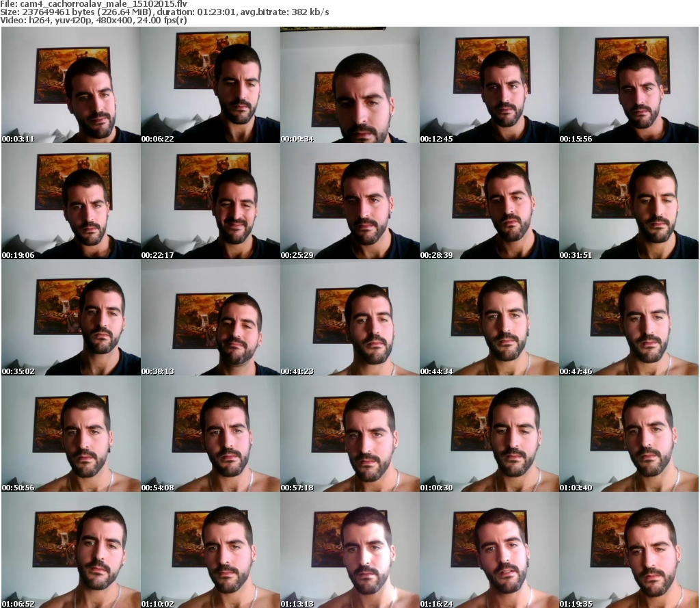Open the thumbnail stamped 00:06:22

click(211, 85)
